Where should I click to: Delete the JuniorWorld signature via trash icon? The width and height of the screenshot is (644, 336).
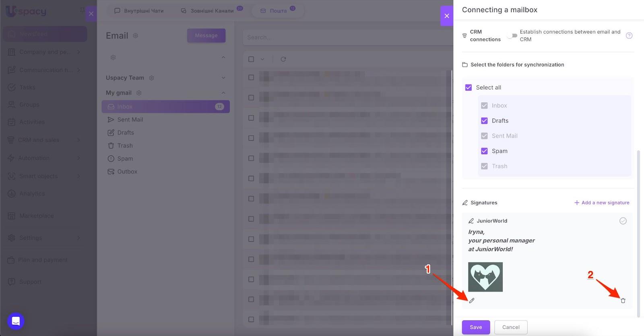coord(623,301)
